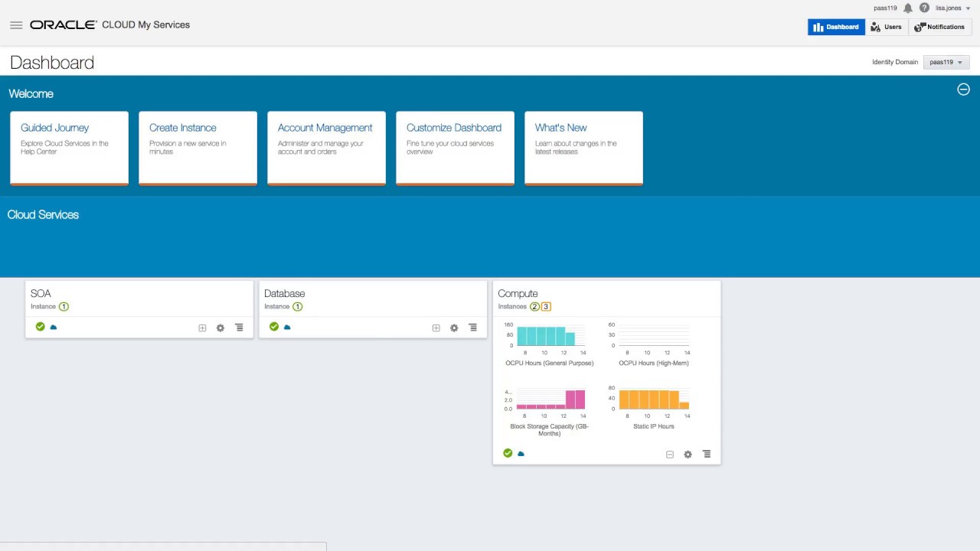Expand the SOA tile details
This screenshot has width=980, height=551.
point(202,328)
